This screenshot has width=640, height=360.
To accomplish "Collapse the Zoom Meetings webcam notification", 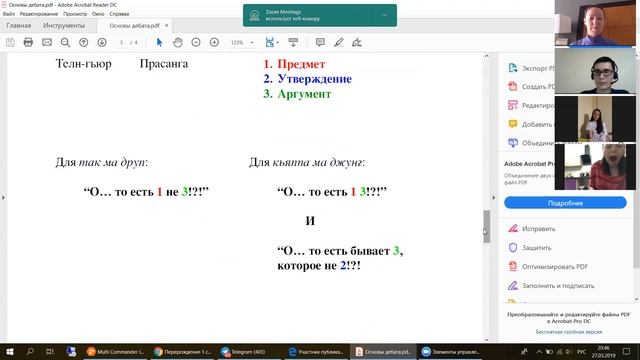I will pos(384,15).
